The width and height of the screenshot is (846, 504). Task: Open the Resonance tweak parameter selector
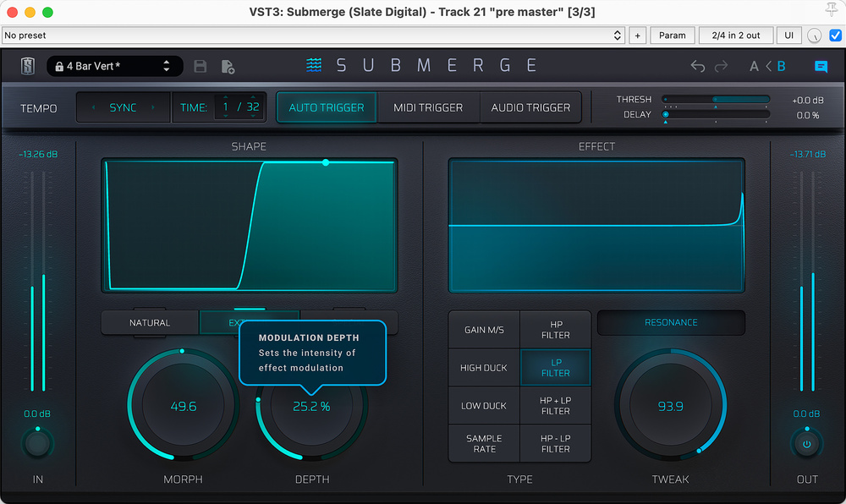click(671, 323)
